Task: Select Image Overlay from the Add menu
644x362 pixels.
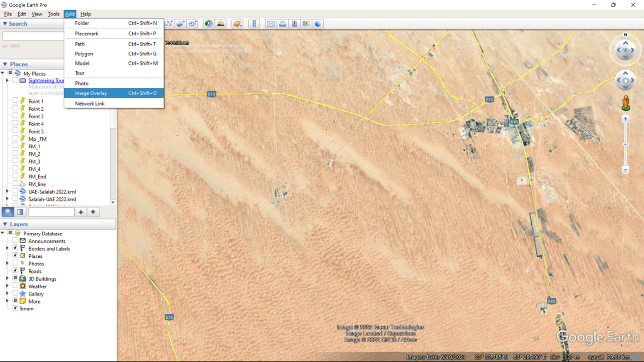Action: [x=114, y=93]
